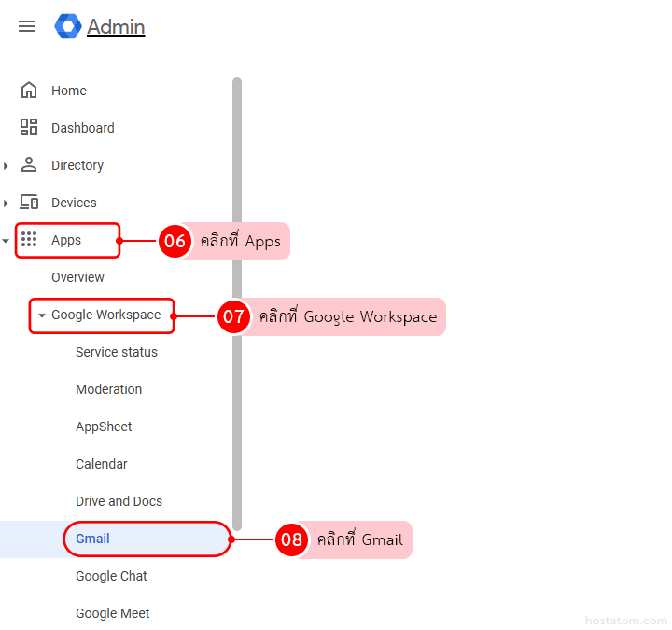Expand the Directory section arrow

click(x=7, y=166)
